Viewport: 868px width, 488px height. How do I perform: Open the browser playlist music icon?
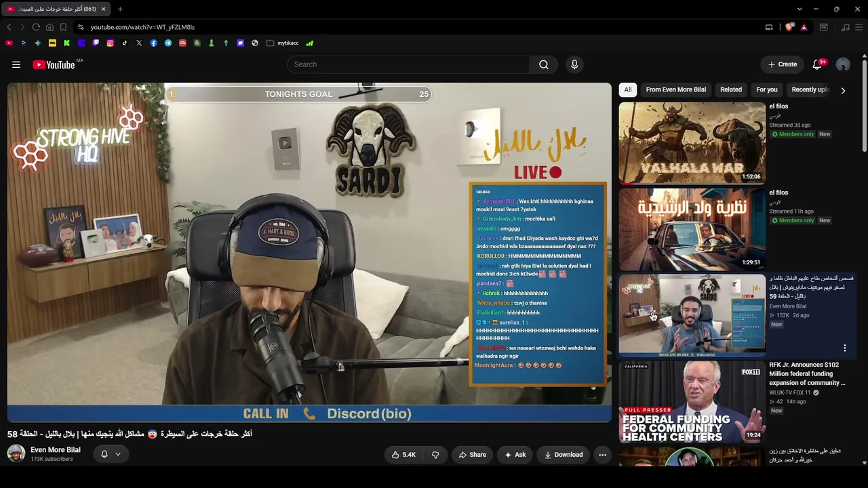pos(845,27)
